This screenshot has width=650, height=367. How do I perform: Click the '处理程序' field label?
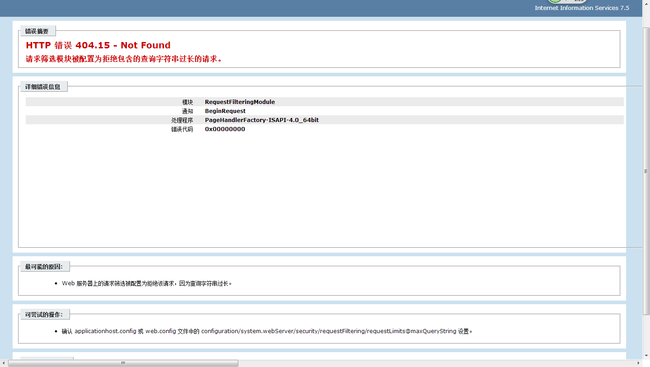point(182,120)
